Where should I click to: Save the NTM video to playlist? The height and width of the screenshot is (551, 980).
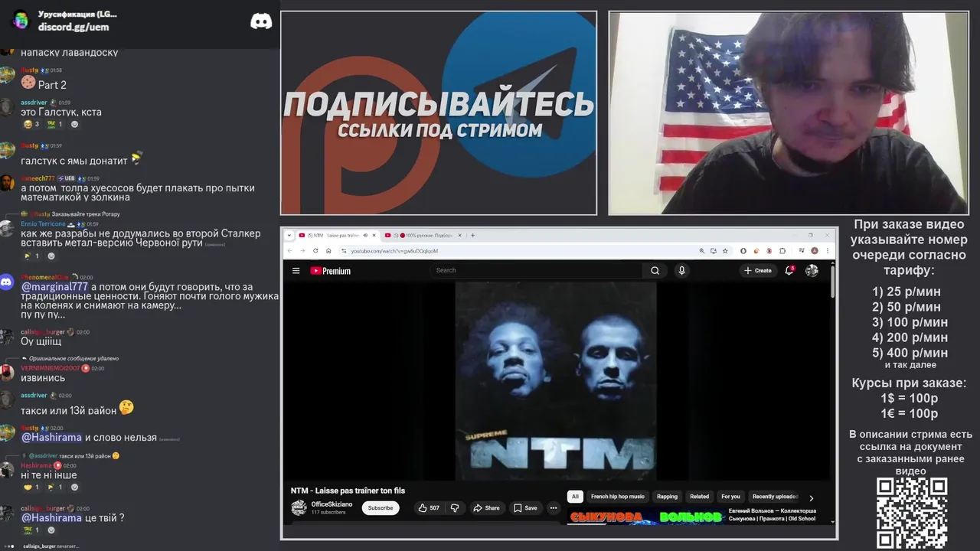pos(525,507)
